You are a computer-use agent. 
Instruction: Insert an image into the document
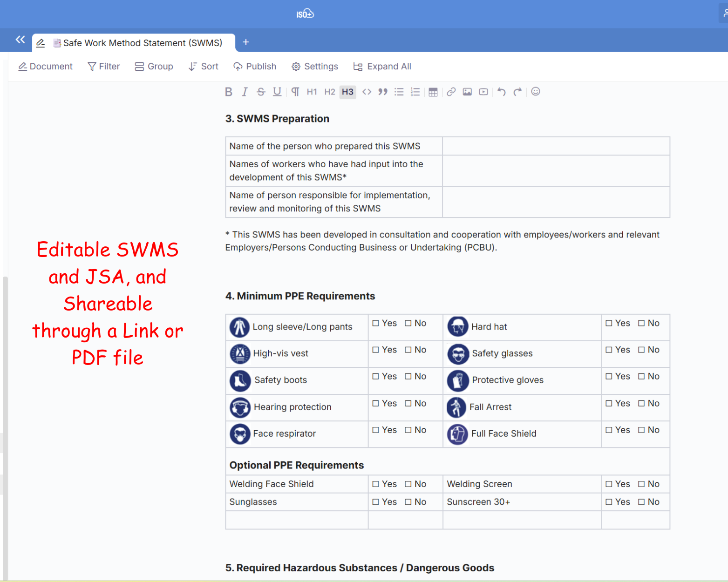click(467, 92)
